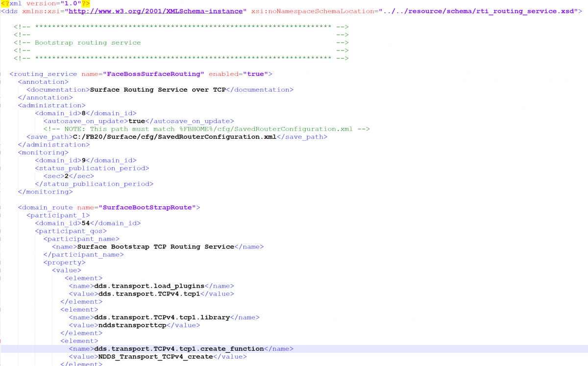Screen dimensions: 588x366
Task: Click the closing status_publication_period tag
Action: point(94,184)
